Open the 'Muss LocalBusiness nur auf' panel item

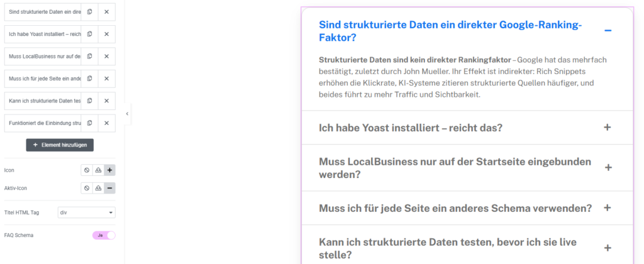43,56
